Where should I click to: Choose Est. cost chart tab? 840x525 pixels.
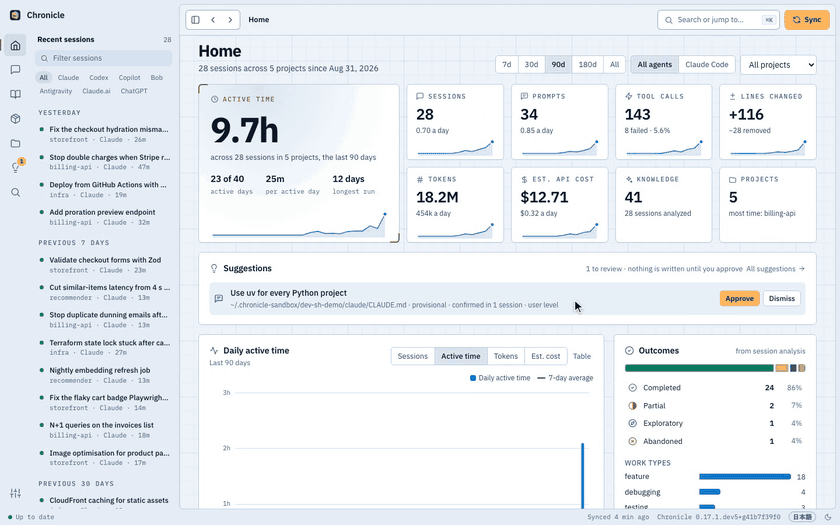[x=545, y=356]
